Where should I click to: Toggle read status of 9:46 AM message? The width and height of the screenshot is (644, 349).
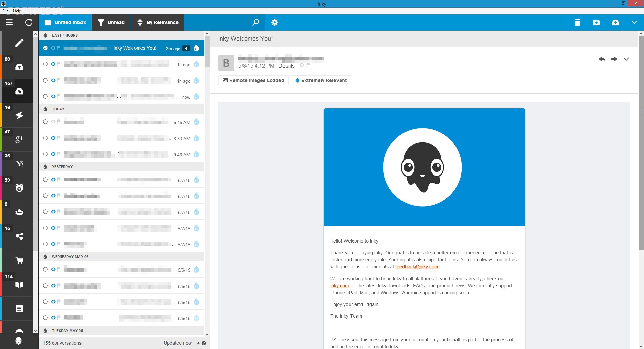[x=53, y=154]
